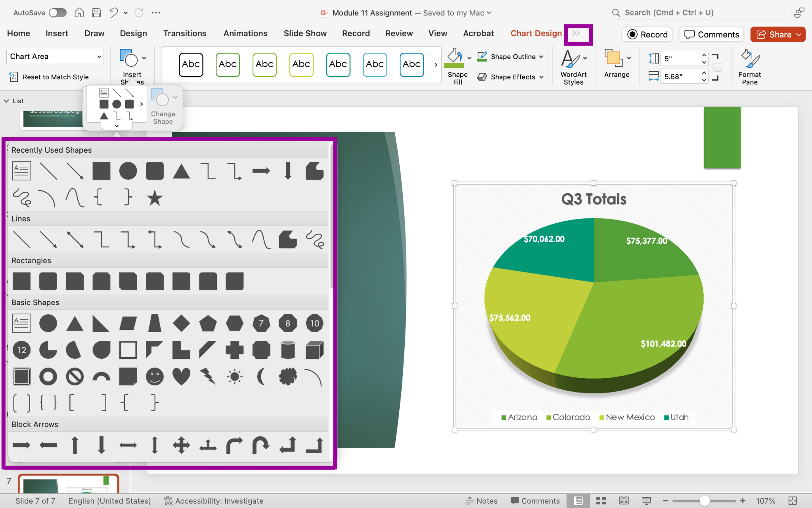Select the Moon shape
Screen dimensions: 812x508
(261, 376)
